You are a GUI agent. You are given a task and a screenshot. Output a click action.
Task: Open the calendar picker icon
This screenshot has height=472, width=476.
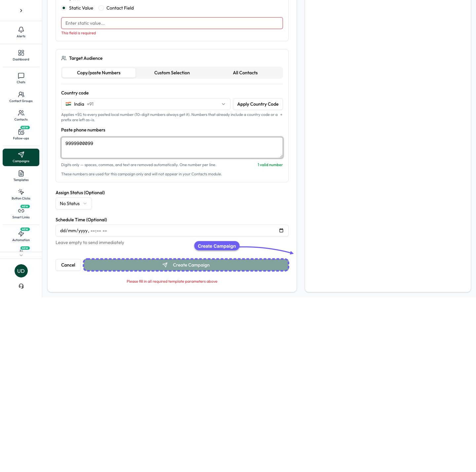281,231
